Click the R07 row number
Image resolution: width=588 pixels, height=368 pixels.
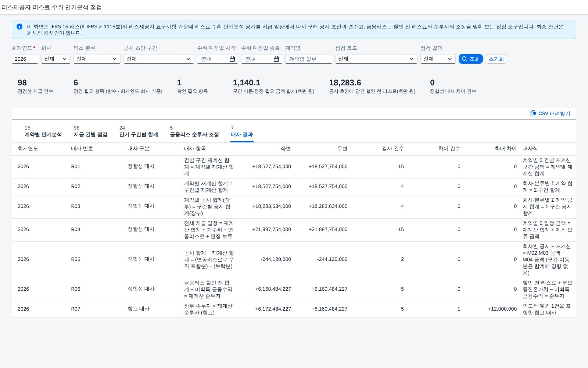[76, 309]
